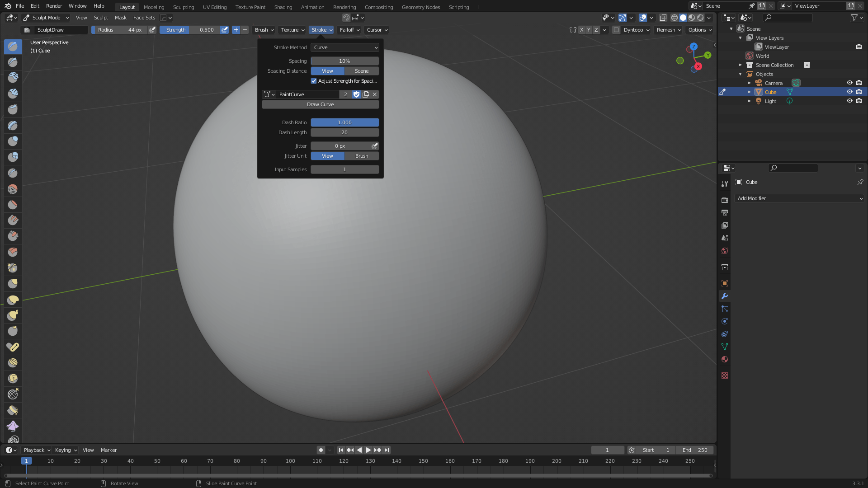Open the Stroke Method dropdown

pos(344,47)
